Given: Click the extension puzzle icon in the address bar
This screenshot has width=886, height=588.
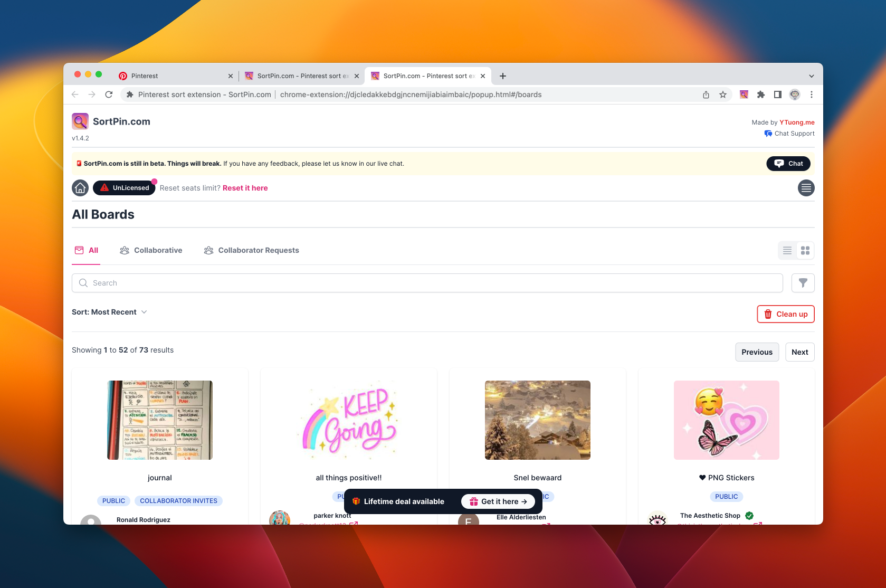Looking at the screenshot, I should click(130, 94).
